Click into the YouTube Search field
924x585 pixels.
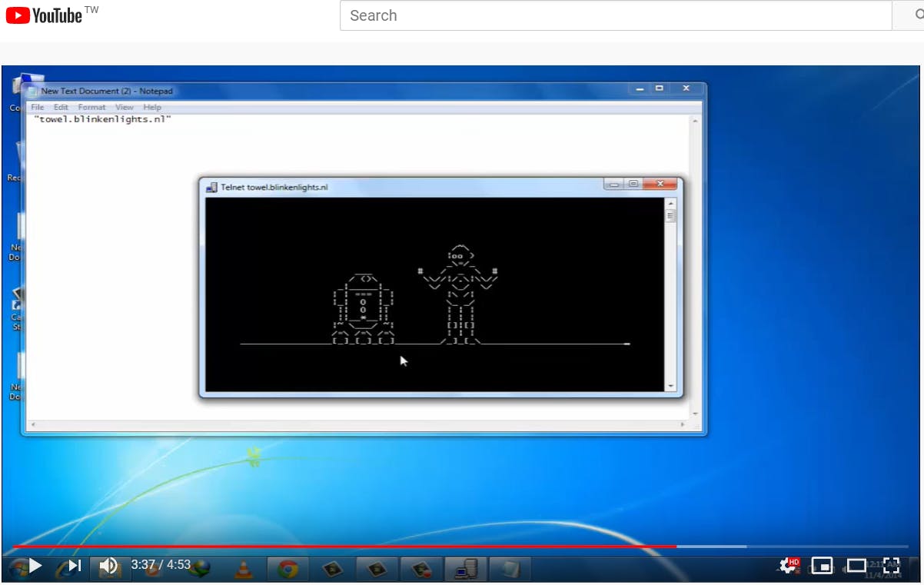click(616, 15)
